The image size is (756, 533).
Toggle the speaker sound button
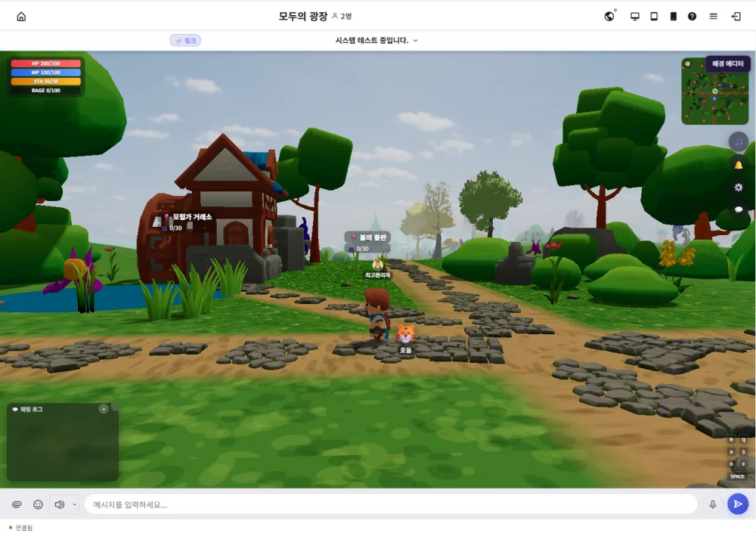coord(59,504)
